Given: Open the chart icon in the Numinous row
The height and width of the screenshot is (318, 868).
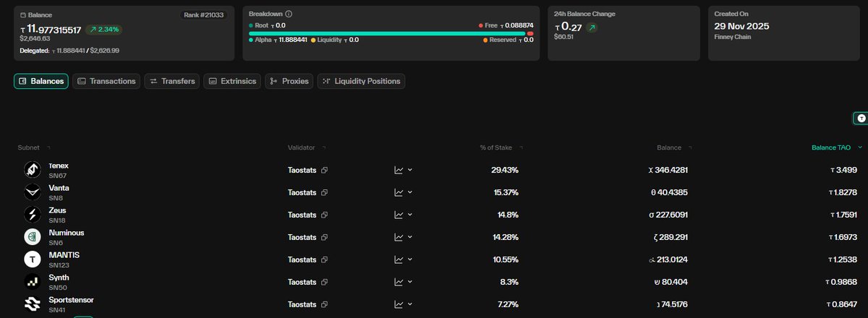Looking at the screenshot, I should [399, 237].
